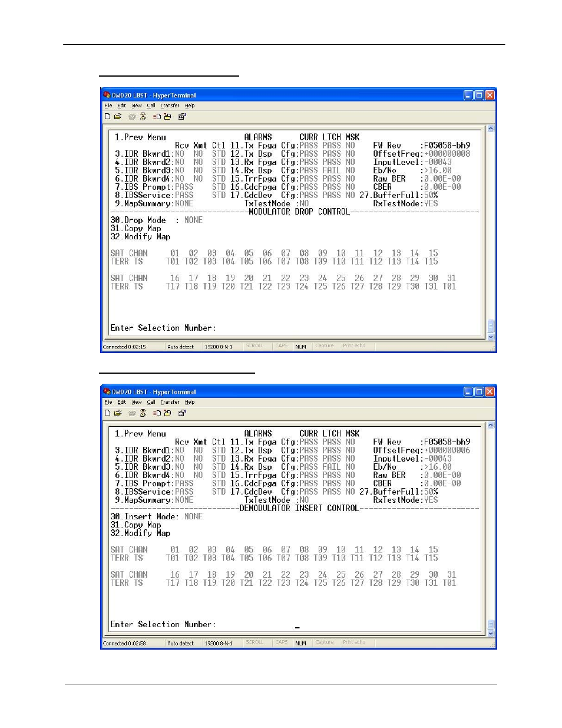Click 'Enter Selection Number:' in Demodulator Insert window
This screenshot has height=728, width=562.
click(163, 624)
